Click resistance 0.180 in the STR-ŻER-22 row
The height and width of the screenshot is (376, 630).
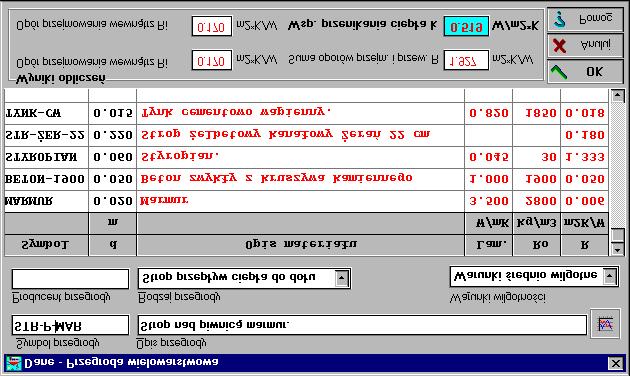coord(585,135)
